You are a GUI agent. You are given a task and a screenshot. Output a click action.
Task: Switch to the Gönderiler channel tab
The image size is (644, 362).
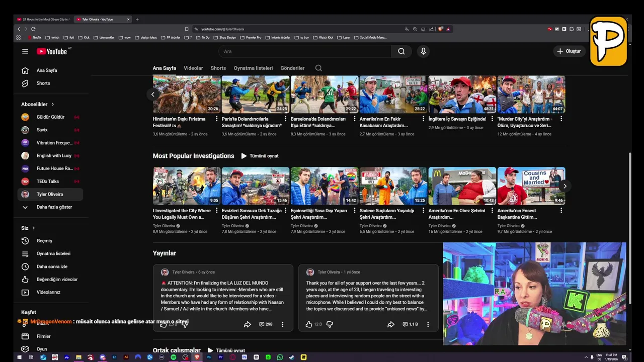[292, 68]
